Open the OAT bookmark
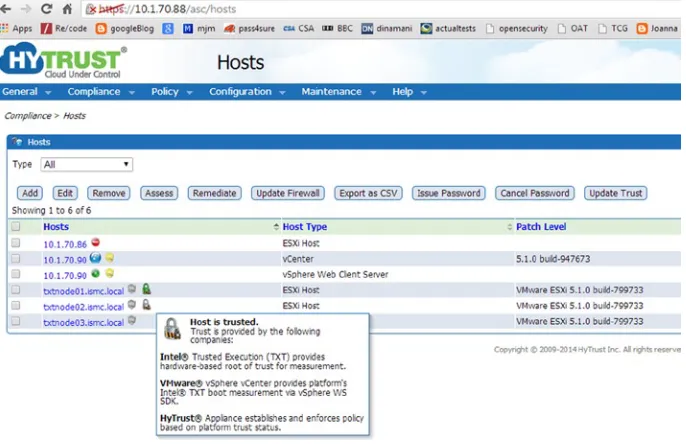 click(573, 29)
